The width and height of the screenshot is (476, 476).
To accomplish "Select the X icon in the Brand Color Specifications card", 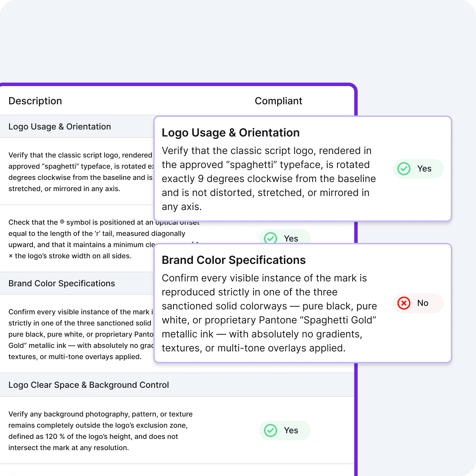I will pos(404,303).
